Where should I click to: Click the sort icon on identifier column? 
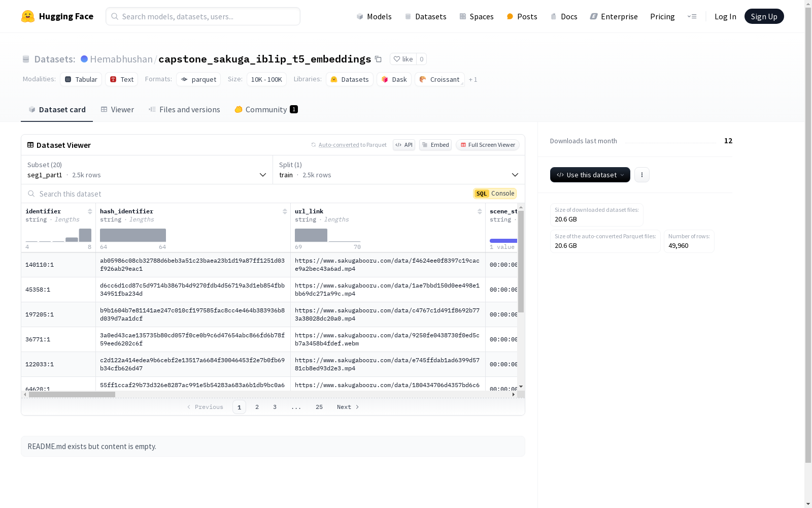pos(90,211)
